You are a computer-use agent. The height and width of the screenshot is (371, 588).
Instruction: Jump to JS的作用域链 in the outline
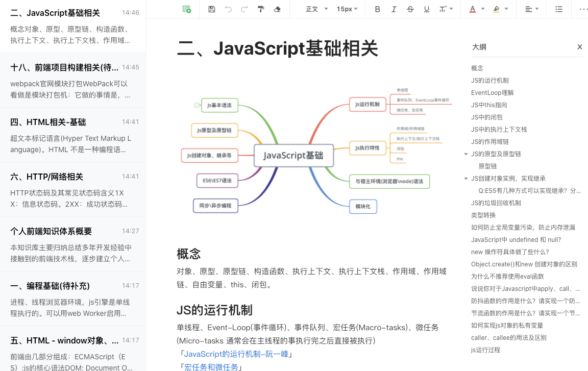490,142
